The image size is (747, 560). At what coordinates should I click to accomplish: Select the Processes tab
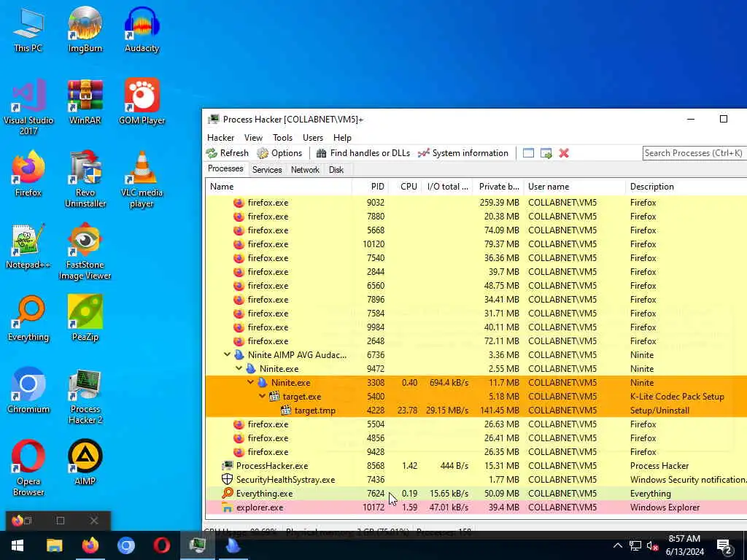pos(225,168)
